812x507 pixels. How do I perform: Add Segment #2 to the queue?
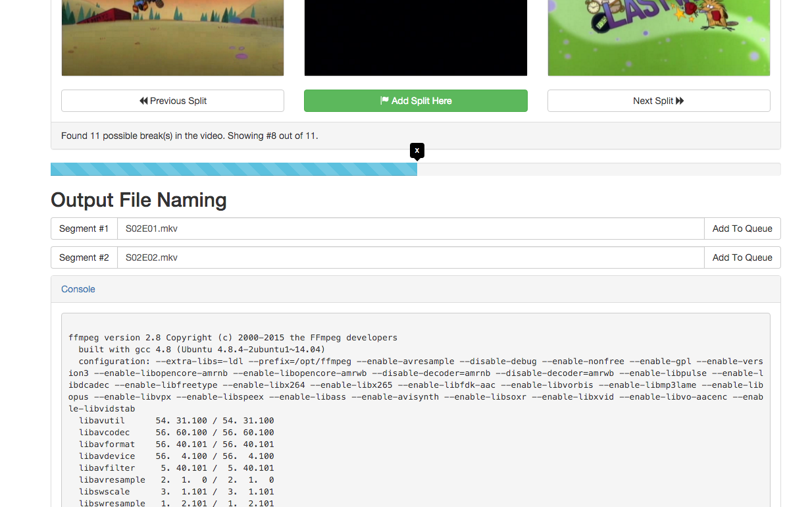coord(742,257)
